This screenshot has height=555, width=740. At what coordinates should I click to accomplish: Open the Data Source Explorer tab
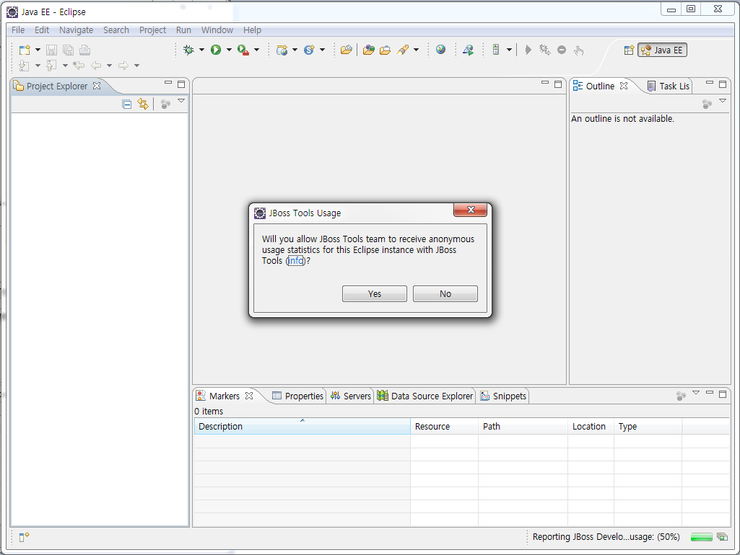425,396
